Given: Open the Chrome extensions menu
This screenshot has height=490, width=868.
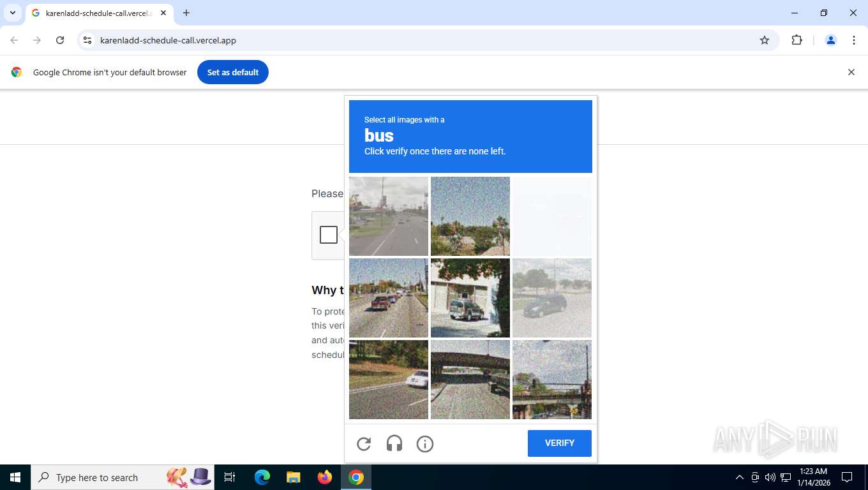Looking at the screenshot, I should pos(797,40).
